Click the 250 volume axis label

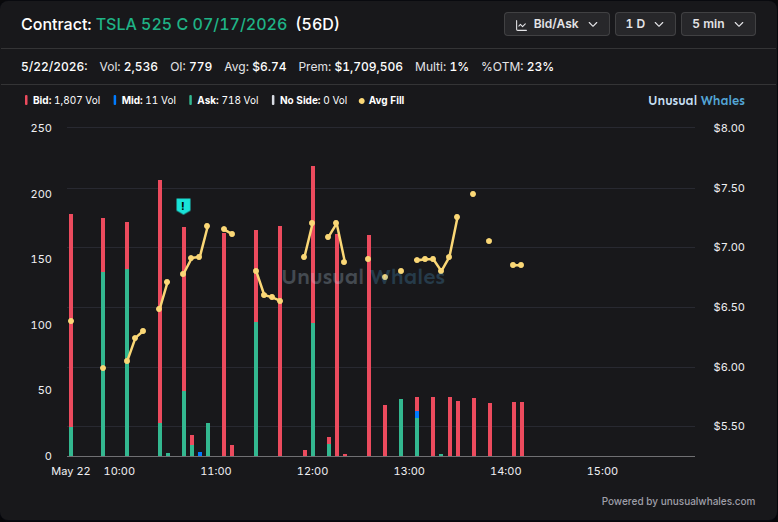coord(41,128)
